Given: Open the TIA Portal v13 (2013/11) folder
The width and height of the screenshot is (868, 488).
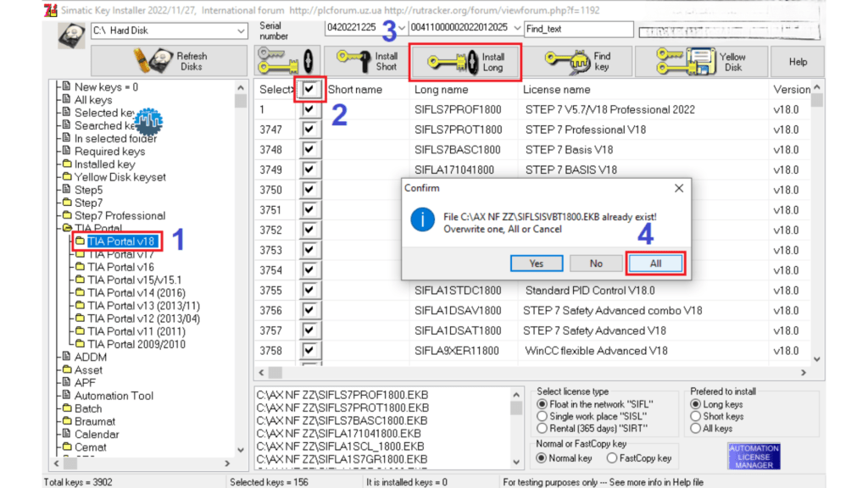Looking at the screenshot, I should (143, 305).
